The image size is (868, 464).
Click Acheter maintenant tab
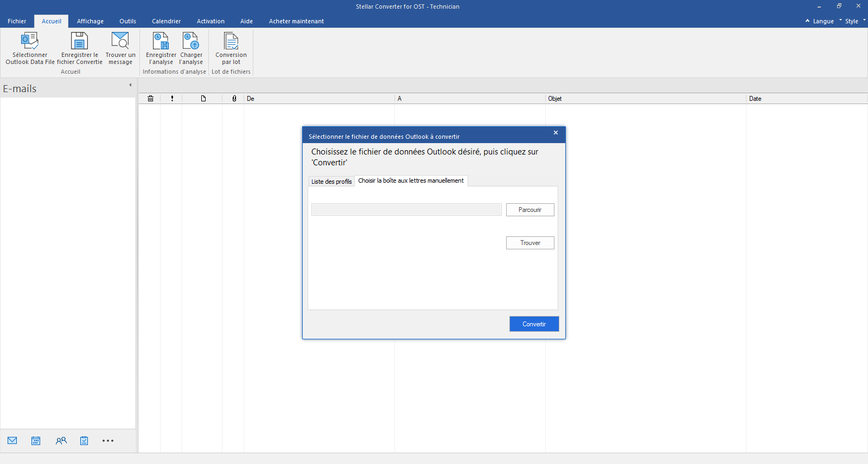(x=296, y=21)
